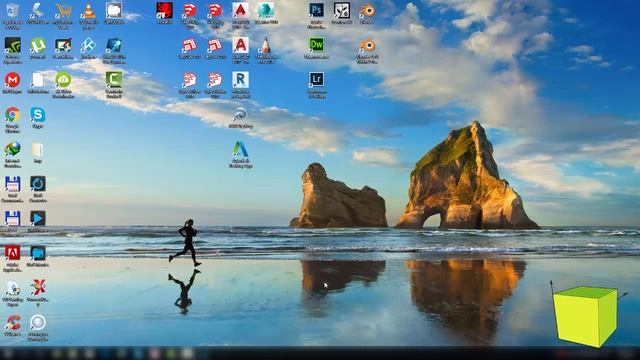Open Autodesk Revit R shortcut
The image size is (640, 360).
click(240, 80)
